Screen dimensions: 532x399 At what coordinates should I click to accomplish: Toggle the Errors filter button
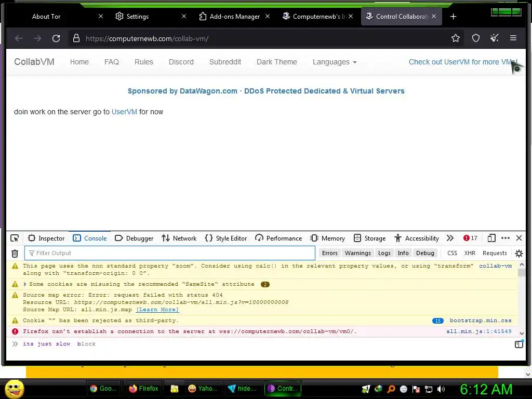pyautogui.click(x=329, y=253)
